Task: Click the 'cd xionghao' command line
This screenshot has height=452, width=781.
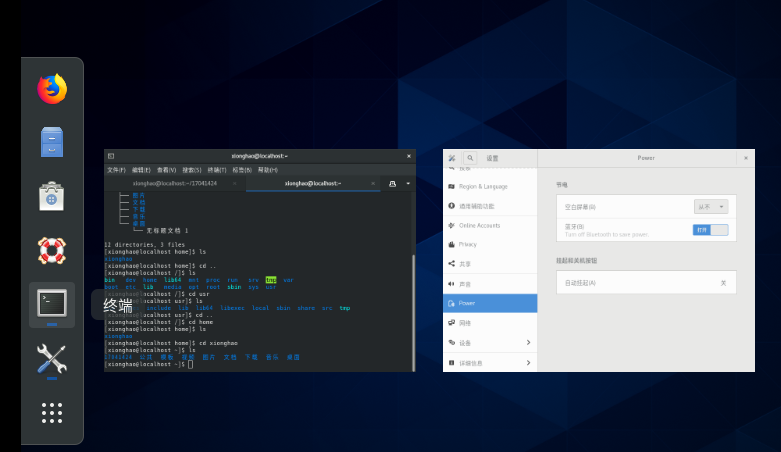Action: coord(218,343)
